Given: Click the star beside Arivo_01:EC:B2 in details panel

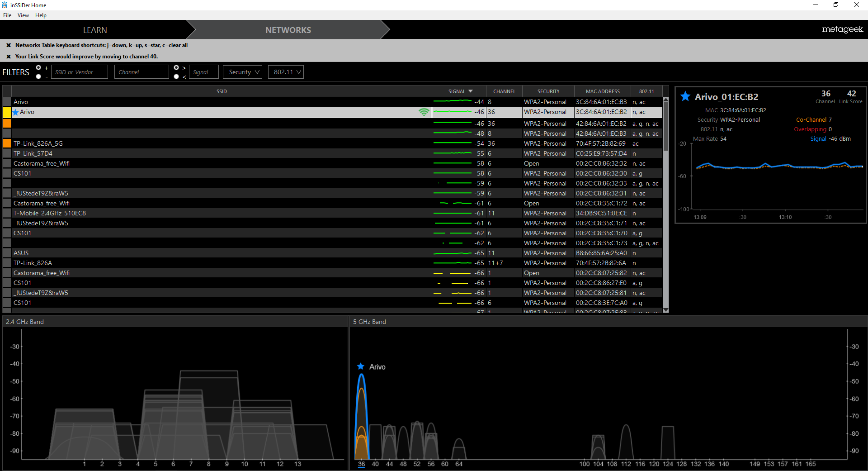Looking at the screenshot, I should point(685,96).
